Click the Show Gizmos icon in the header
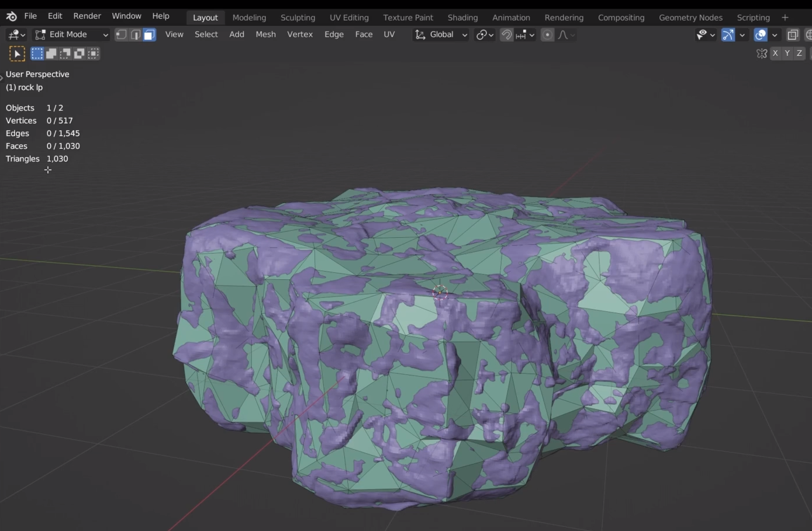Viewport: 812px width, 531px height. pos(727,34)
